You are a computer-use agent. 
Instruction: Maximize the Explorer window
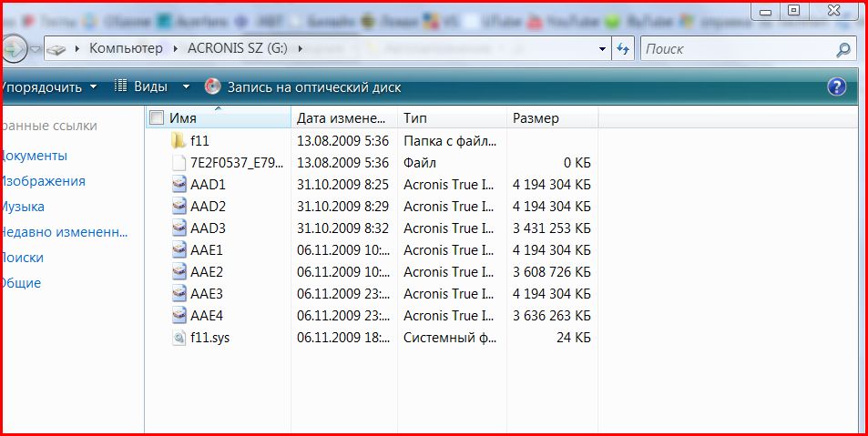[x=794, y=10]
